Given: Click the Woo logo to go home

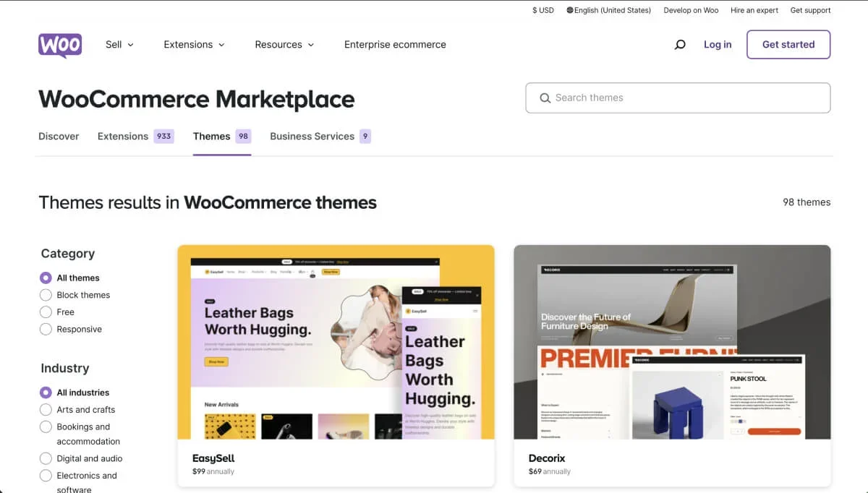Looking at the screenshot, I should [x=59, y=45].
